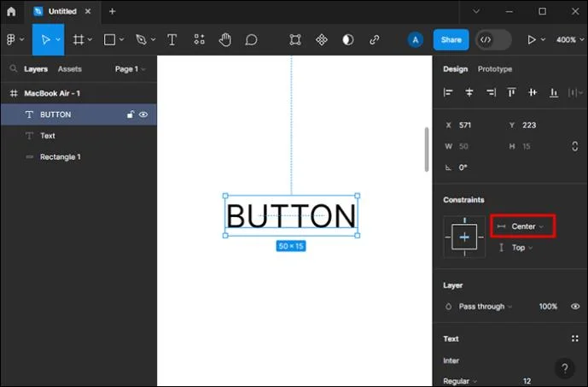Click the font size field 12
This screenshot has height=387, width=588.
527,381
